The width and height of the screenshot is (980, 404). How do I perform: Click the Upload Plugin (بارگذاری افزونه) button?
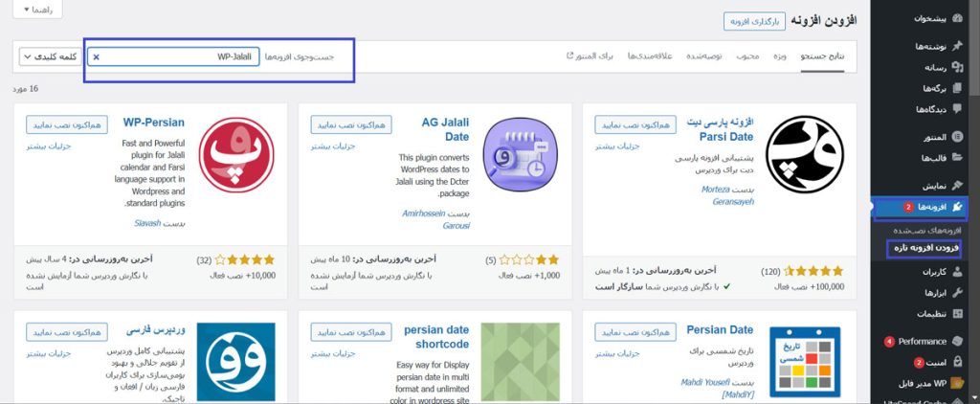pyautogui.click(x=754, y=21)
